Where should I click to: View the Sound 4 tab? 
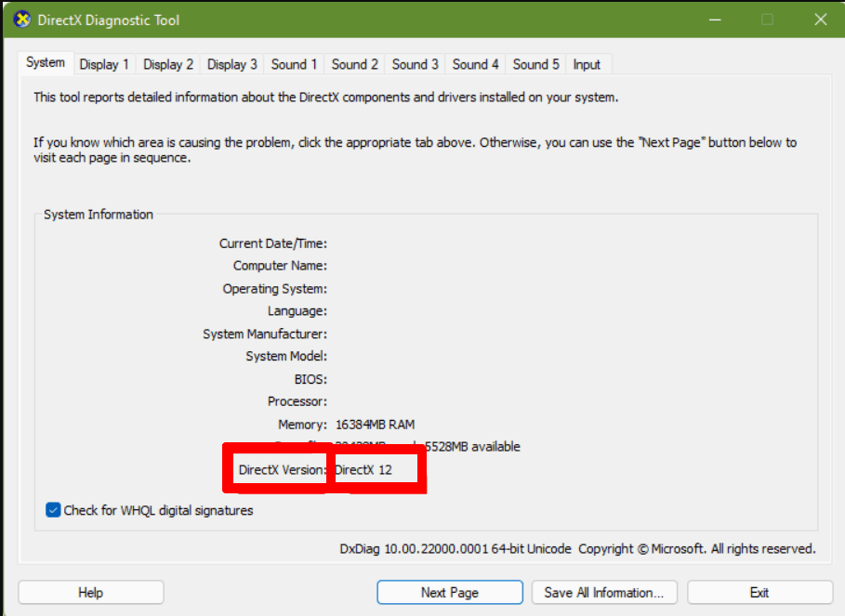[x=475, y=65]
